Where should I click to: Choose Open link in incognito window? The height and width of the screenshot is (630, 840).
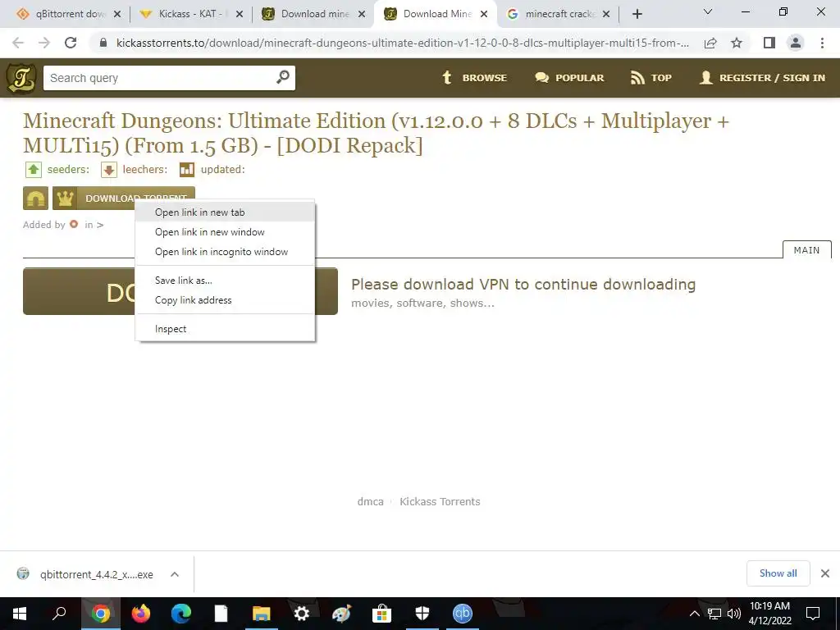[225, 252]
